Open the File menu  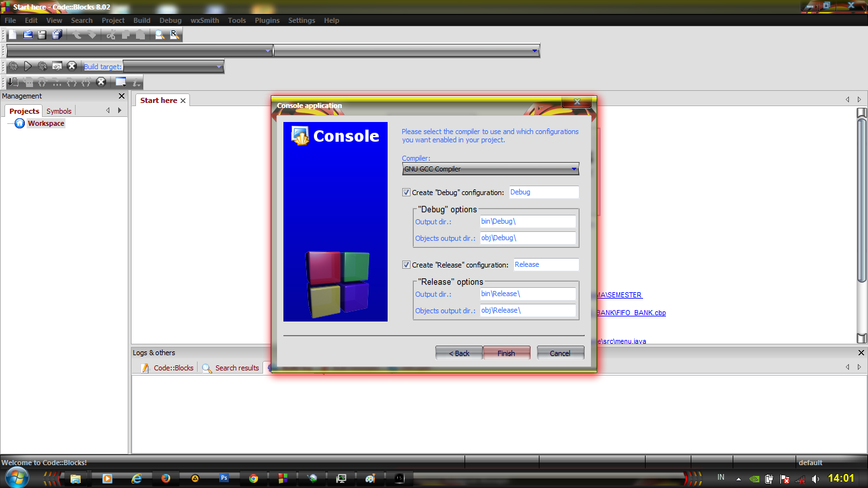click(10, 20)
